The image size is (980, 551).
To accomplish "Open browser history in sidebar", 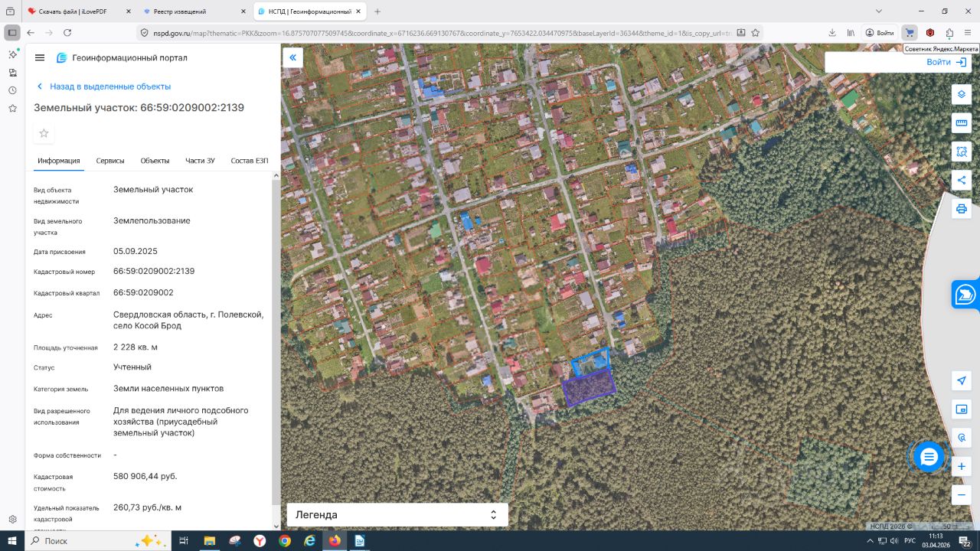I will coord(12,90).
